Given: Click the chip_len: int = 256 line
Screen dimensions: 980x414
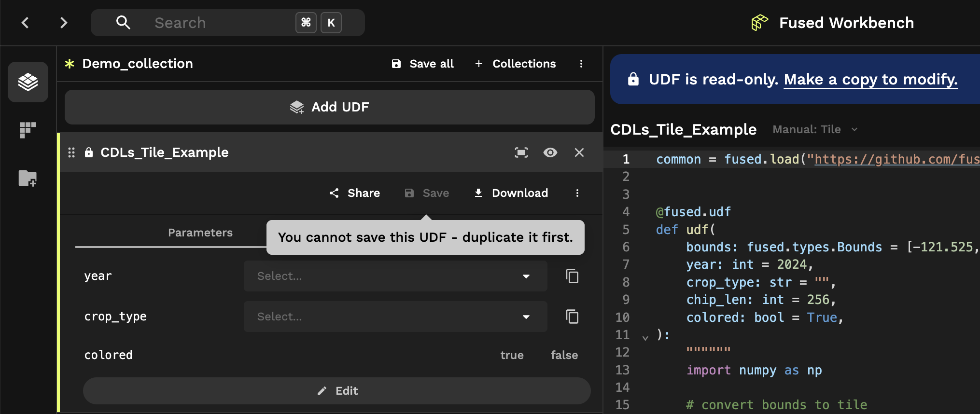Looking at the screenshot, I should tap(761, 300).
